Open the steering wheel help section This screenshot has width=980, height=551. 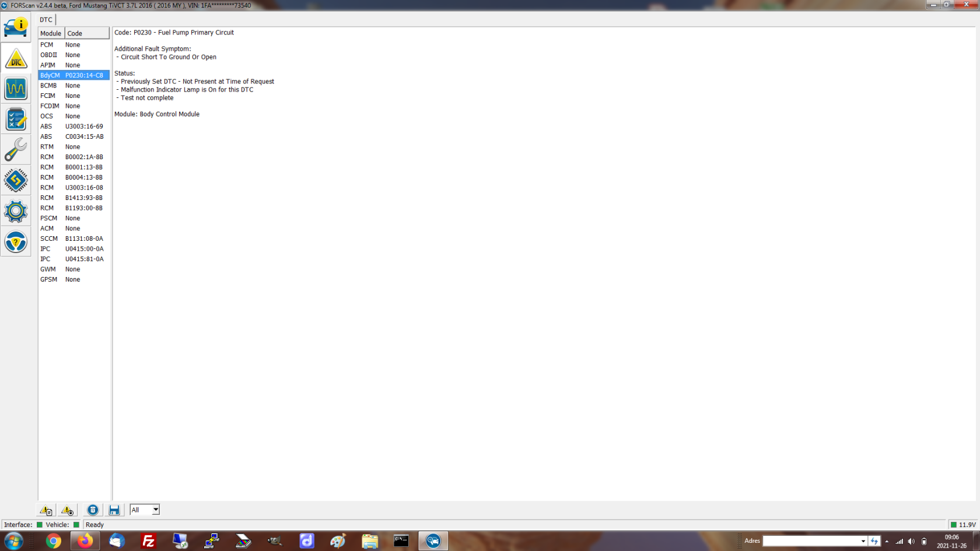pyautogui.click(x=16, y=242)
